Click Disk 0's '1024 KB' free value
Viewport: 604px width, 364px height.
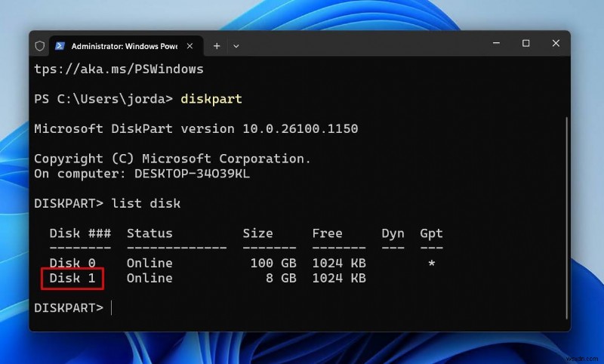pyautogui.click(x=339, y=263)
